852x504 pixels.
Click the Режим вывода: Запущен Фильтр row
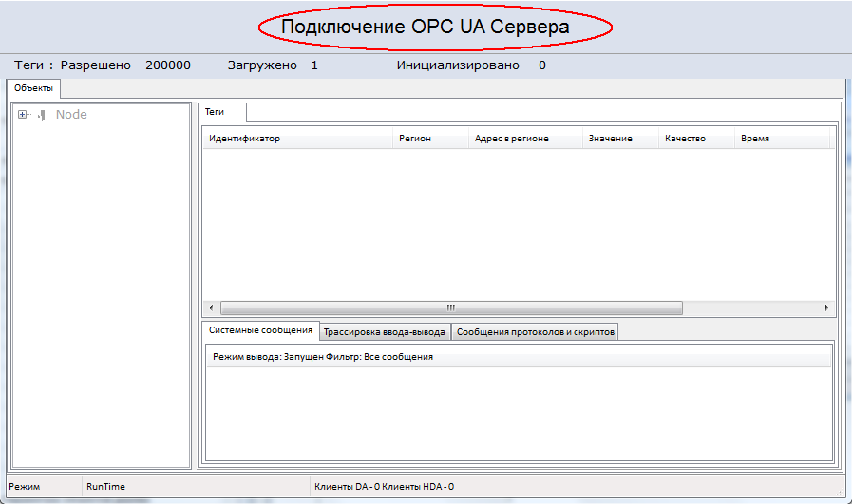(519, 357)
